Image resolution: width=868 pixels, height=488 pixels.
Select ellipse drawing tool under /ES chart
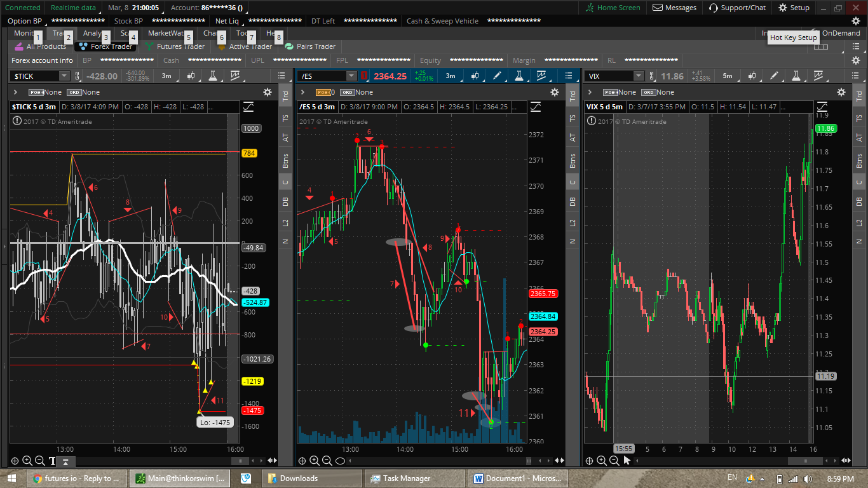coord(340,461)
